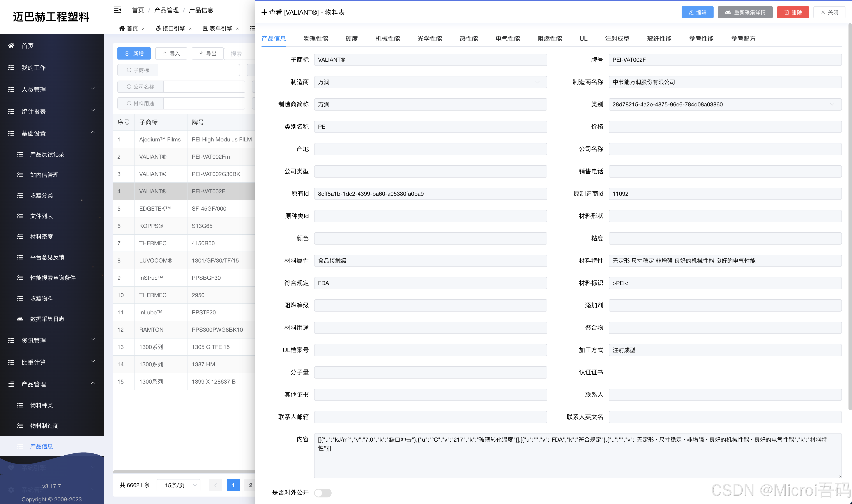
Task: Click the list icon beside 产品反馈记录
Action: (20, 154)
